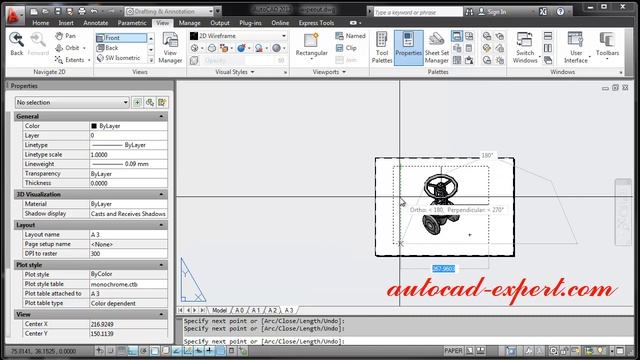Screen dimensions: 640x360
Task: Switch to the Model layout tab
Action: pyautogui.click(x=219, y=310)
